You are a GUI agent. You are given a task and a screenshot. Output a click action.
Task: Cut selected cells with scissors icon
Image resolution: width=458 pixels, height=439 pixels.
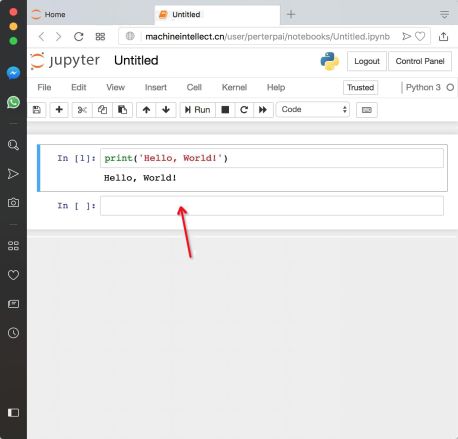[82, 110]
